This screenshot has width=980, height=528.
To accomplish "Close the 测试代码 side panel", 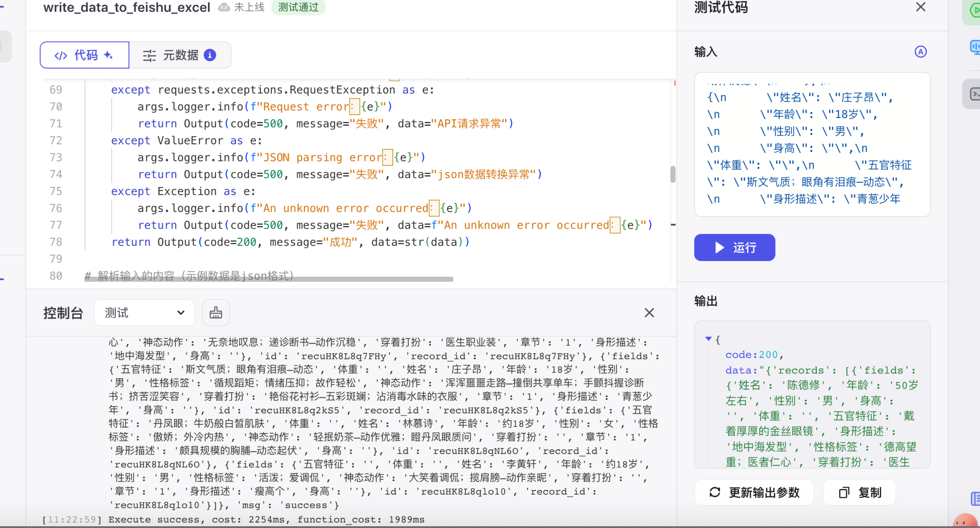I will coord(920,7).
